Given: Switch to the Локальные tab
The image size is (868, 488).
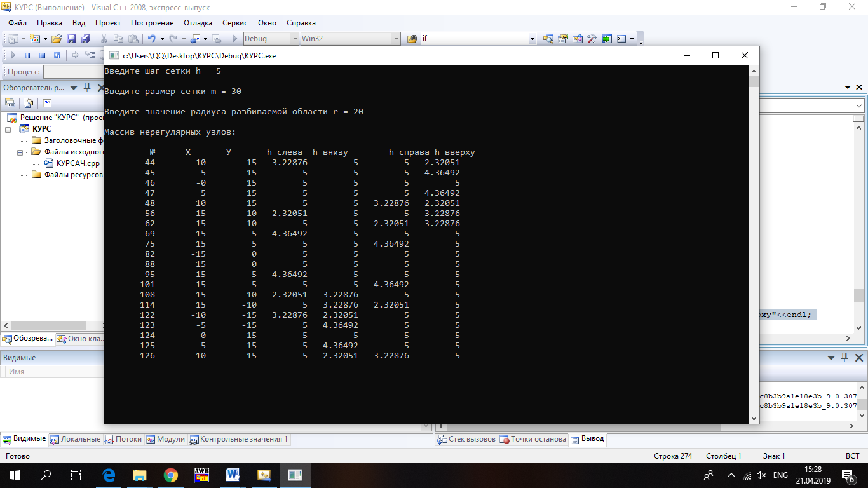Looking at the screenshot, I should [x=75, y=439].
